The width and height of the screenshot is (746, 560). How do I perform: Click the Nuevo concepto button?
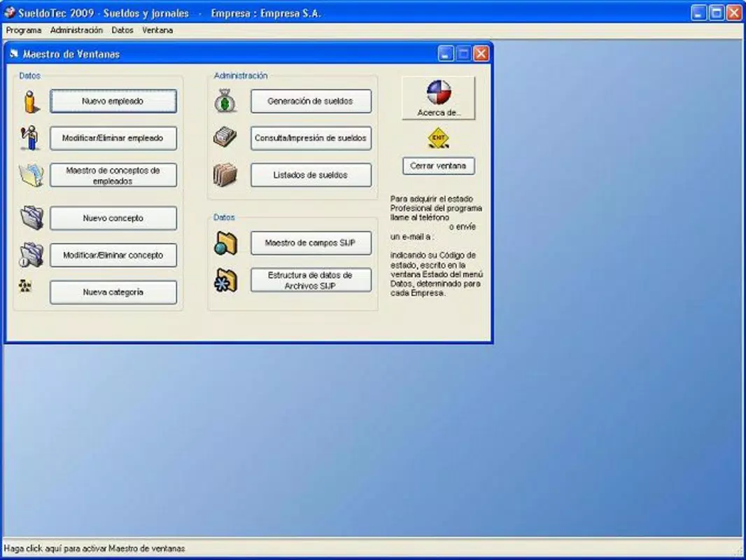tap(113, 218)
